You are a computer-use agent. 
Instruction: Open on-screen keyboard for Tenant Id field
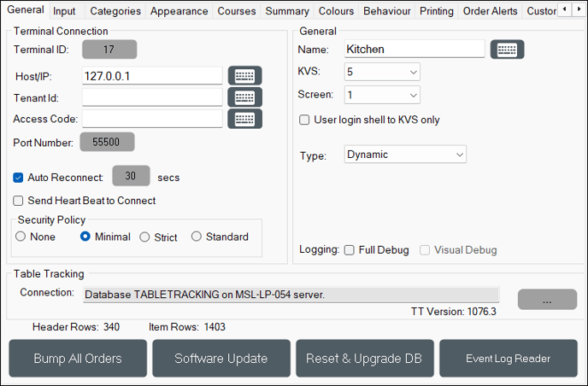coord(245,98)
